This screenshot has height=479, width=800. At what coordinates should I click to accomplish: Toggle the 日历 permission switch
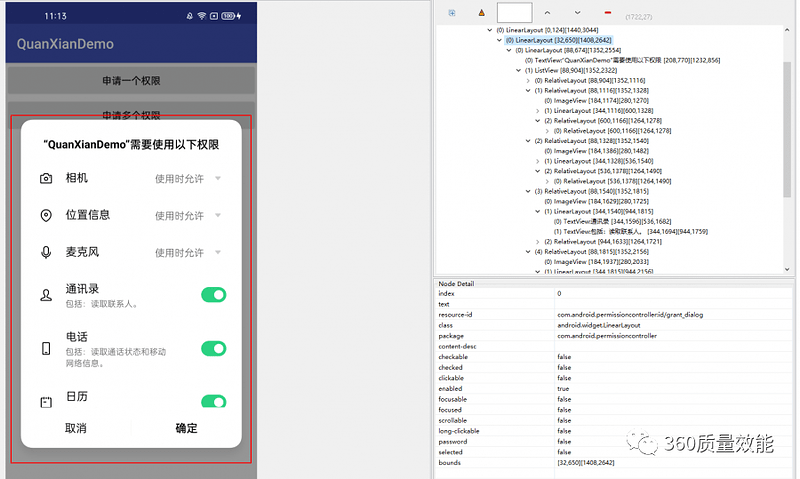pyautogui.click(x=213, y=401)
